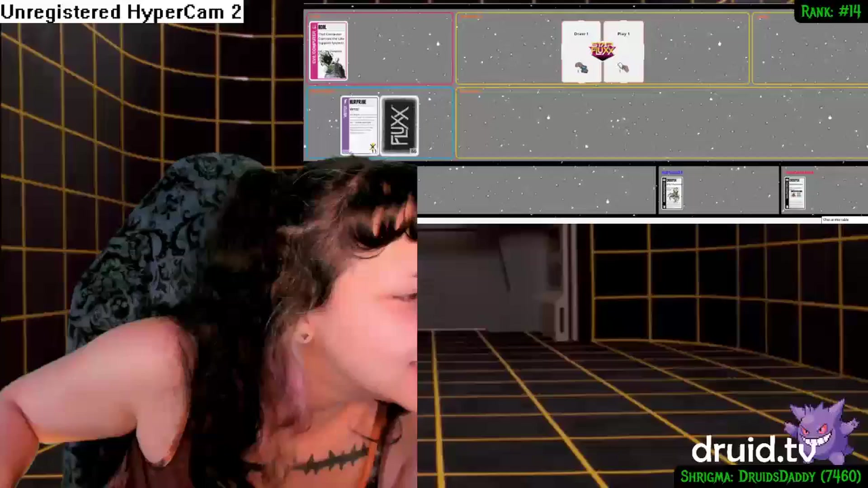Viewport: 868px width, 488px height.
Task: Select the Surprise Veto card
Action: [359, 126]
